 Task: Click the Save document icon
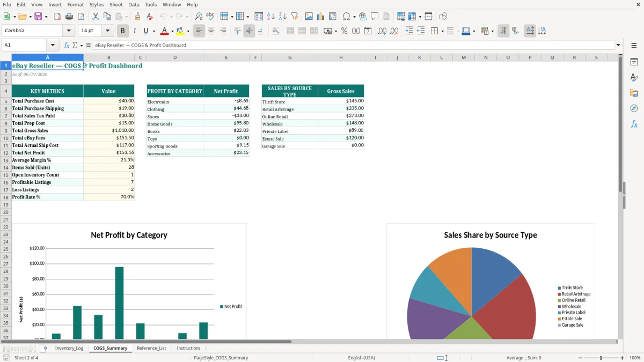(x=38, y=17)
